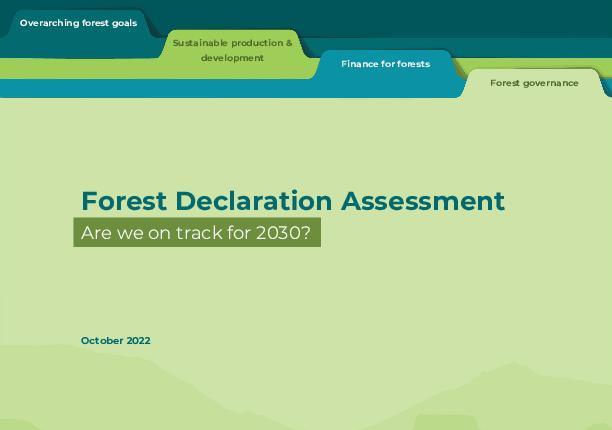The height and width of the screenshot is (430, 612).
Task: Select the Finance for forests tab
Action: 386,64
